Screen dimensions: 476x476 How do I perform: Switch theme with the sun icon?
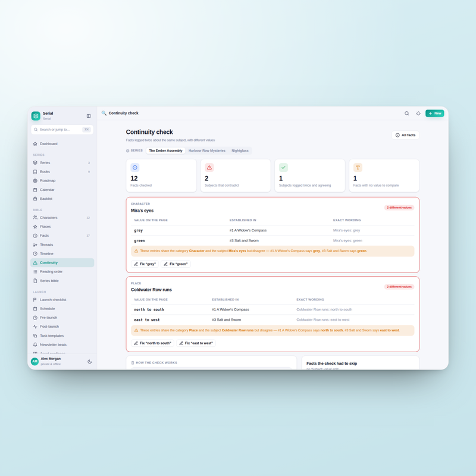tap(418, 113)
